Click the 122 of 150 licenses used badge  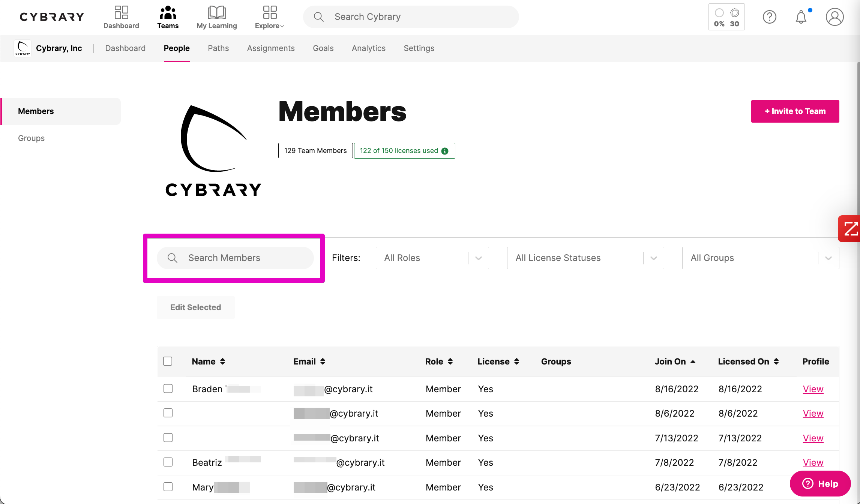point(405,151)
